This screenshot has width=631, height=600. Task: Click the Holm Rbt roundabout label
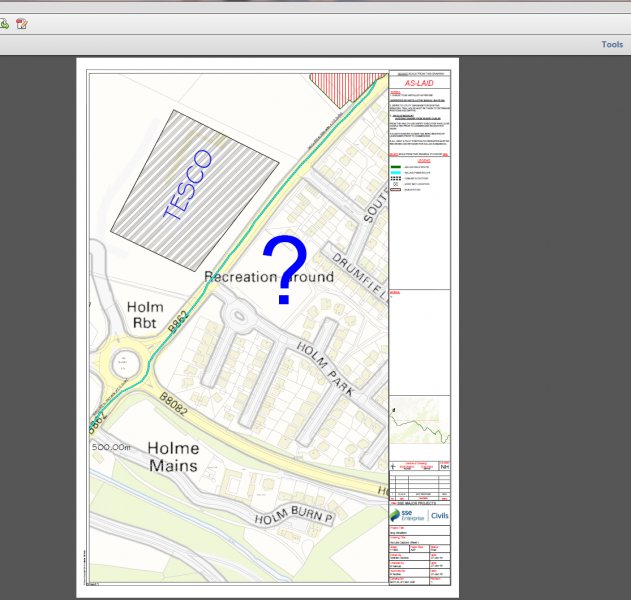pos(145,315)
